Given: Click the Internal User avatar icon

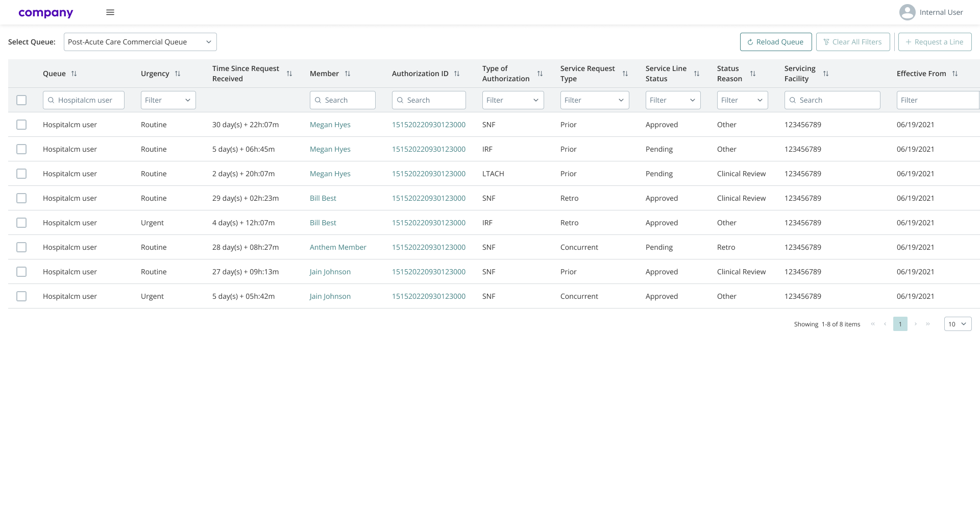Looking at the screenshot, I should click(907, 12).
